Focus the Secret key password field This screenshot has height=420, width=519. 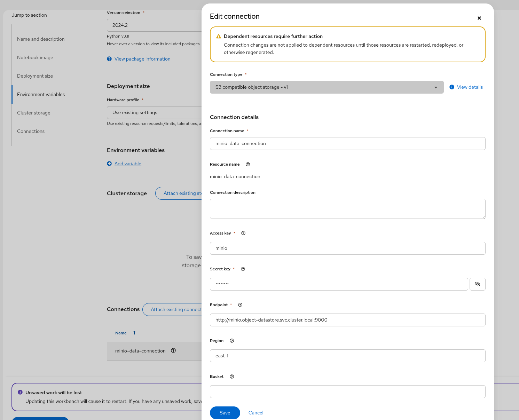pyautogui.click(x=339, y=284)
